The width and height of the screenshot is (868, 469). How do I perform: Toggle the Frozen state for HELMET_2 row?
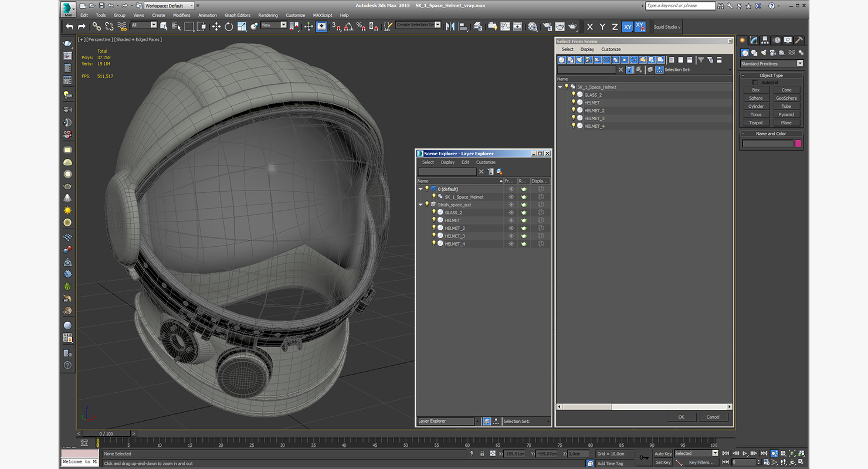point(511,228)
